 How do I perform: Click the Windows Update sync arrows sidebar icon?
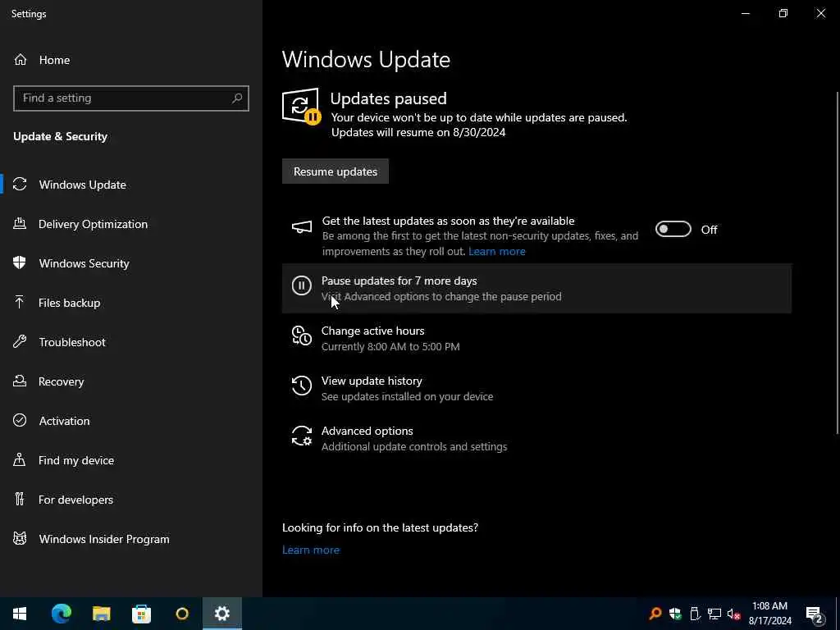20,185
